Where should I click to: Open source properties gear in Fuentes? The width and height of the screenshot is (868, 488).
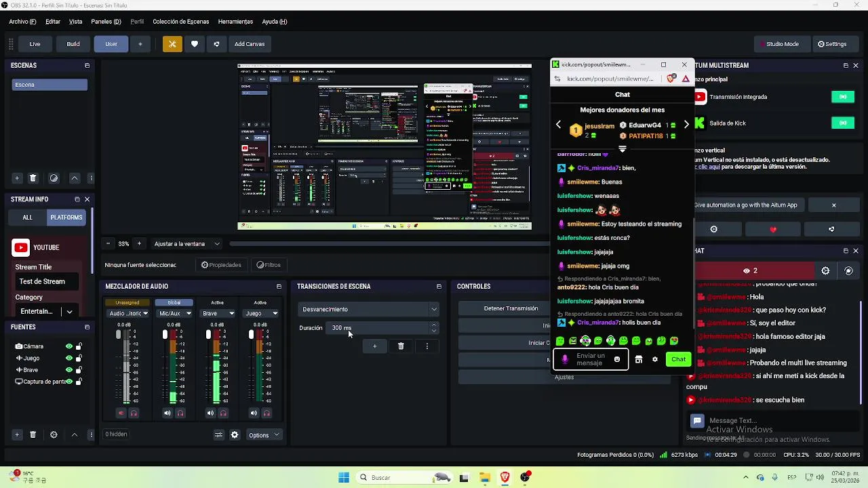click(x=54, y=434)
